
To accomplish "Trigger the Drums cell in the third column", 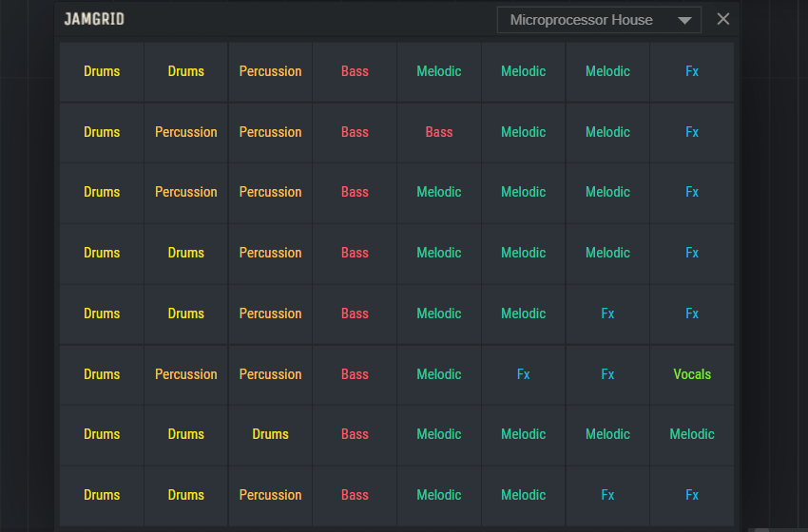I will click(270, 434).
